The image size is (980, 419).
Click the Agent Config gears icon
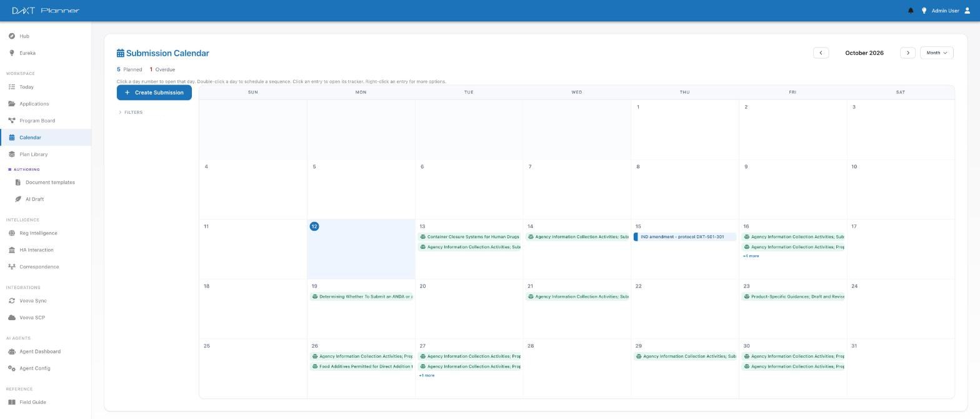[x=12, y=368]
